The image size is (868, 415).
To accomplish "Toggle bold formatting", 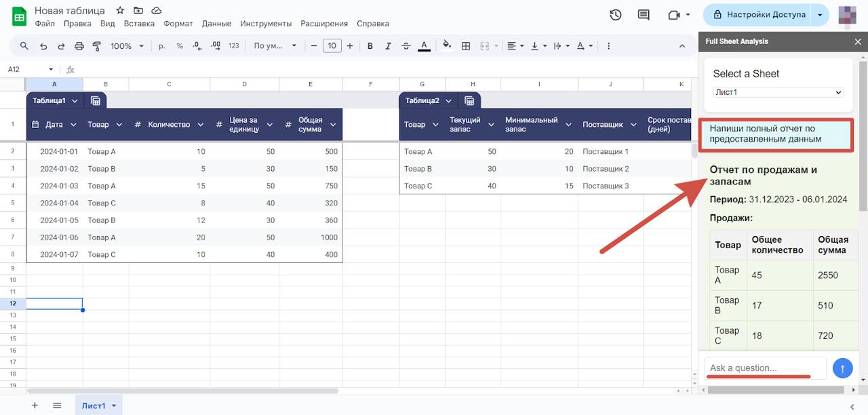I will click(370, 46).
